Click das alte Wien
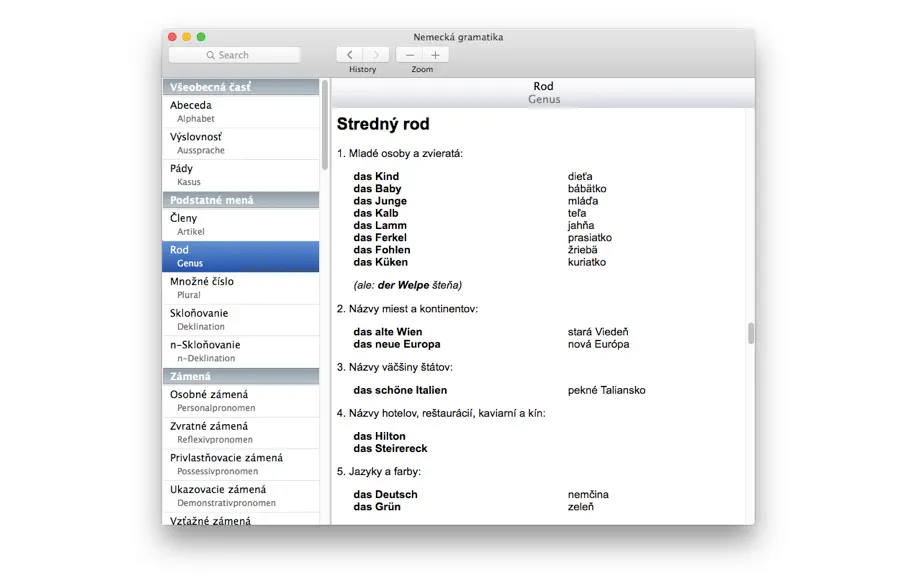922x576 pixels. point(387,332)
